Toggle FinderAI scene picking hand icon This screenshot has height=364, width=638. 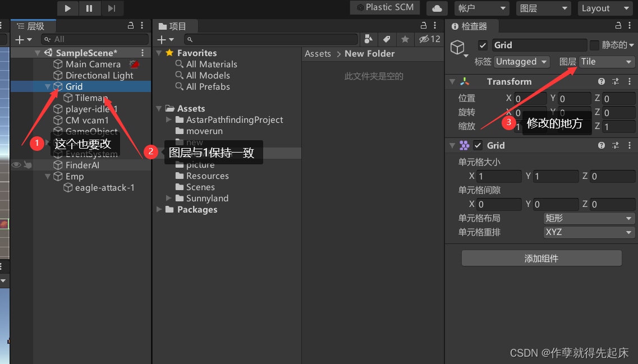27,165
